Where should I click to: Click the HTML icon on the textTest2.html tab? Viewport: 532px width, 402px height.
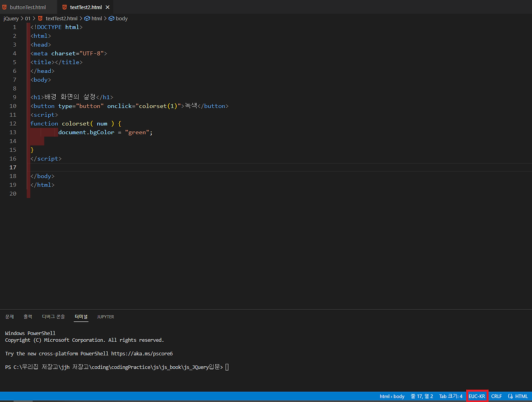[64, 7]
